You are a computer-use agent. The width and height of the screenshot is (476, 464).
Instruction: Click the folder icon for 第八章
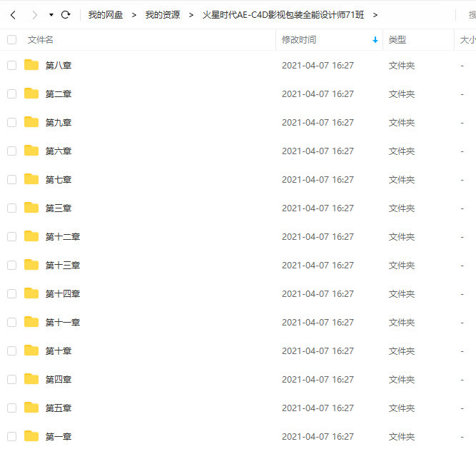31,65
